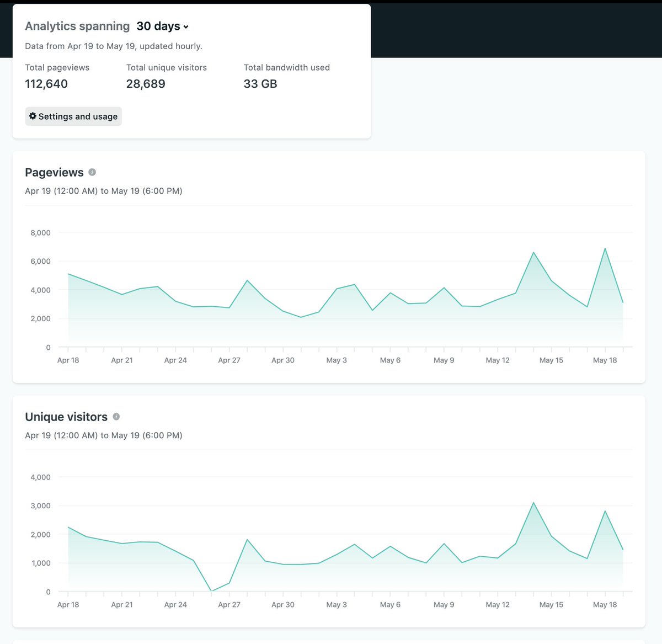Open the 30 days time range dropdown

point(162,26)
